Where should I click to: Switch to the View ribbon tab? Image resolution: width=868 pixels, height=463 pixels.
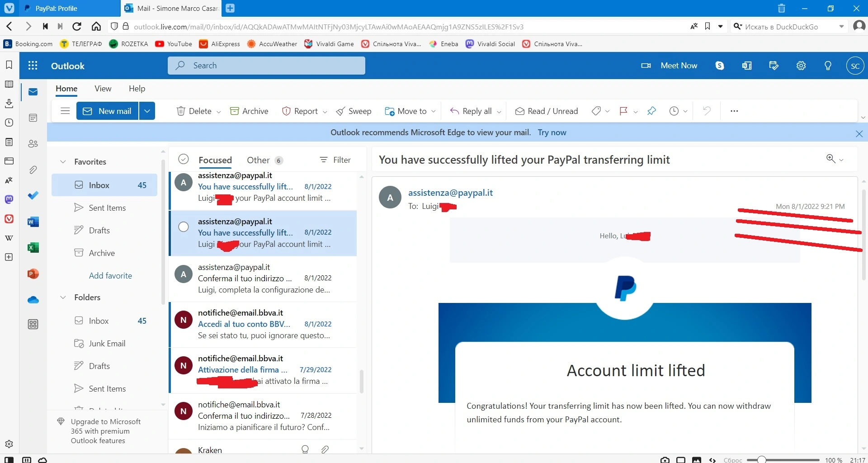103,89
